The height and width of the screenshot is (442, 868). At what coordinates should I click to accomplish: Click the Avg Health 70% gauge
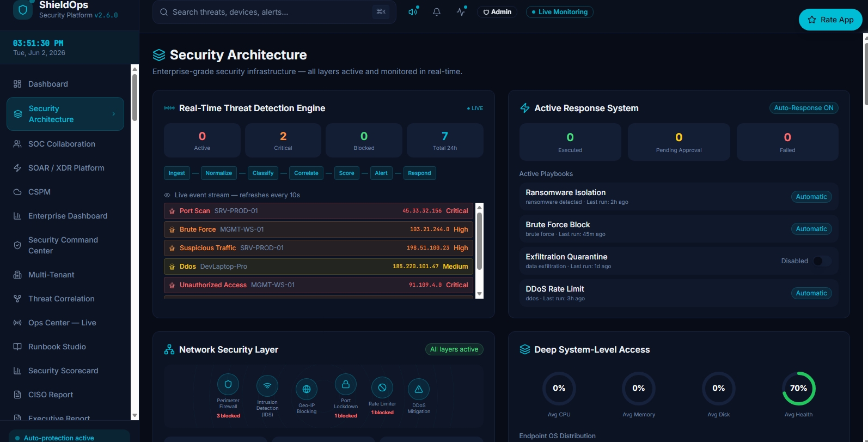799,389
